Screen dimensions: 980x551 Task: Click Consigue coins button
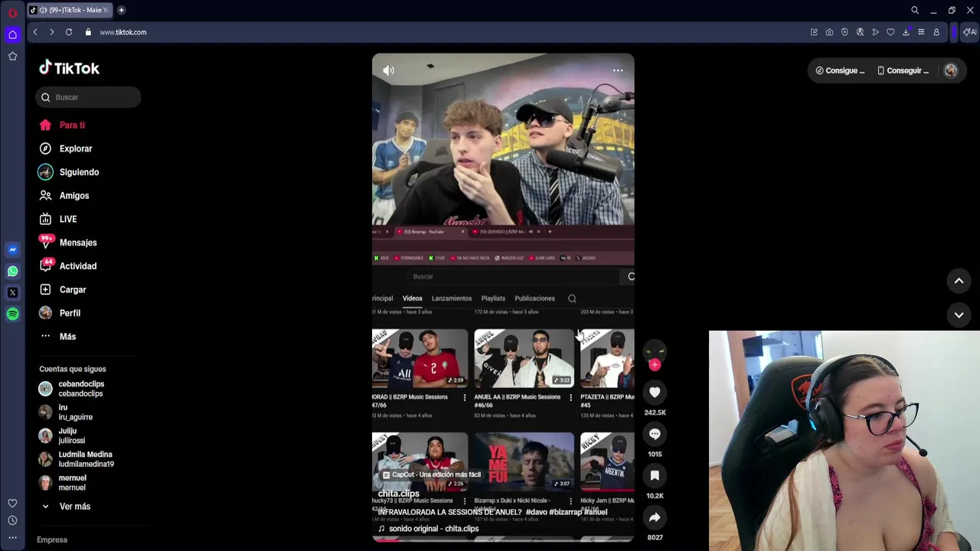[840, 70]
